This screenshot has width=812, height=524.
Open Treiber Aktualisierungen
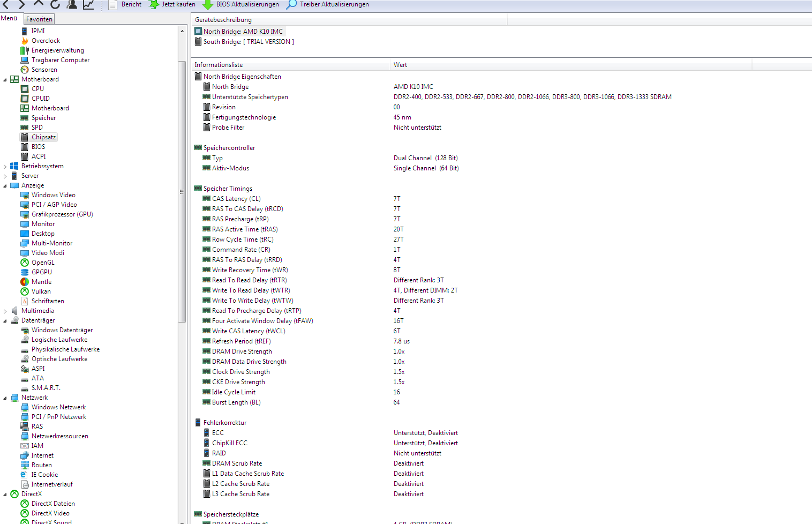pyautogui.click(x=328, y=4)
